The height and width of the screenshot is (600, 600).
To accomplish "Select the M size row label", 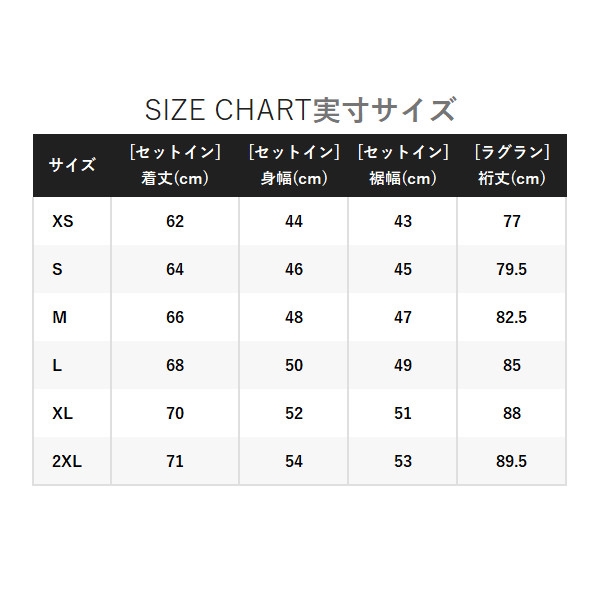I will click(59, 317).
